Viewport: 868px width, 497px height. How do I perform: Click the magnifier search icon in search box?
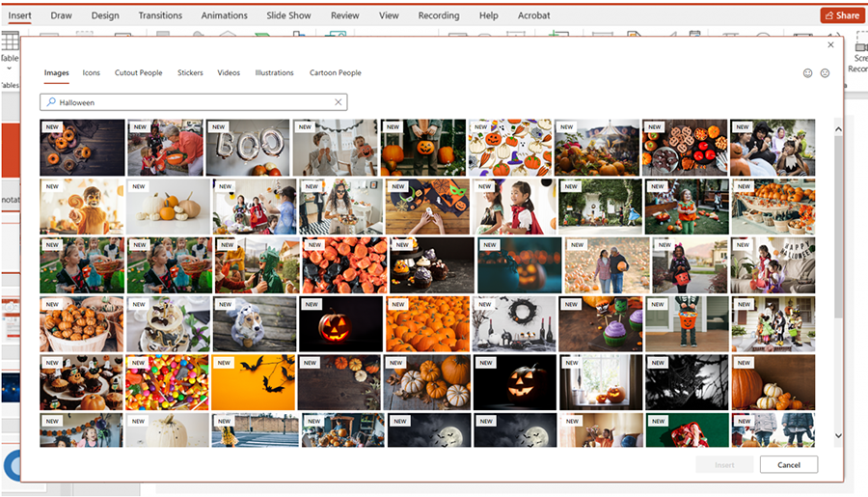(x=51, y=102)
